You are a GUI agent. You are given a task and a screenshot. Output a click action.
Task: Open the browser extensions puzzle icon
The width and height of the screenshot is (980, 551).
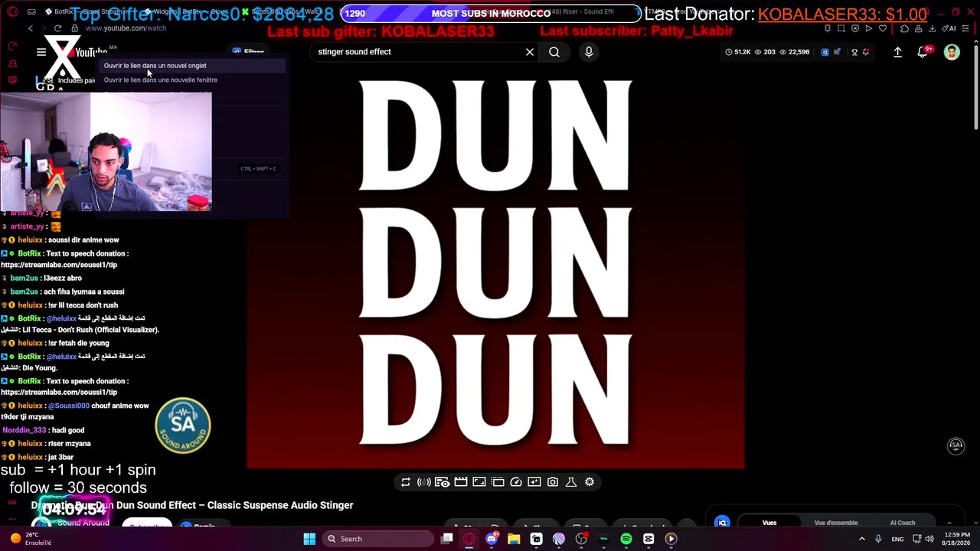tap(904, 28)
